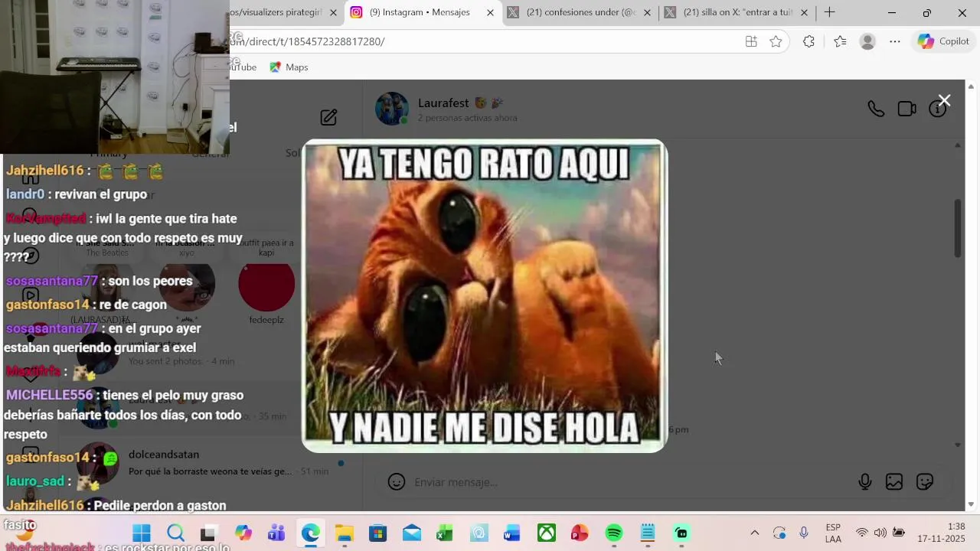980x551 pixels.
Task: Open Laurafest group profile picture
Action: 392,109
